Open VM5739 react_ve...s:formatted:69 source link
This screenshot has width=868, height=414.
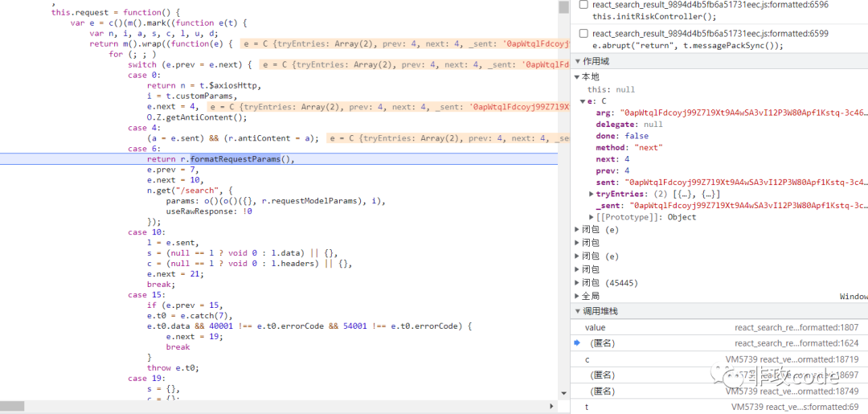click(795, 408)
